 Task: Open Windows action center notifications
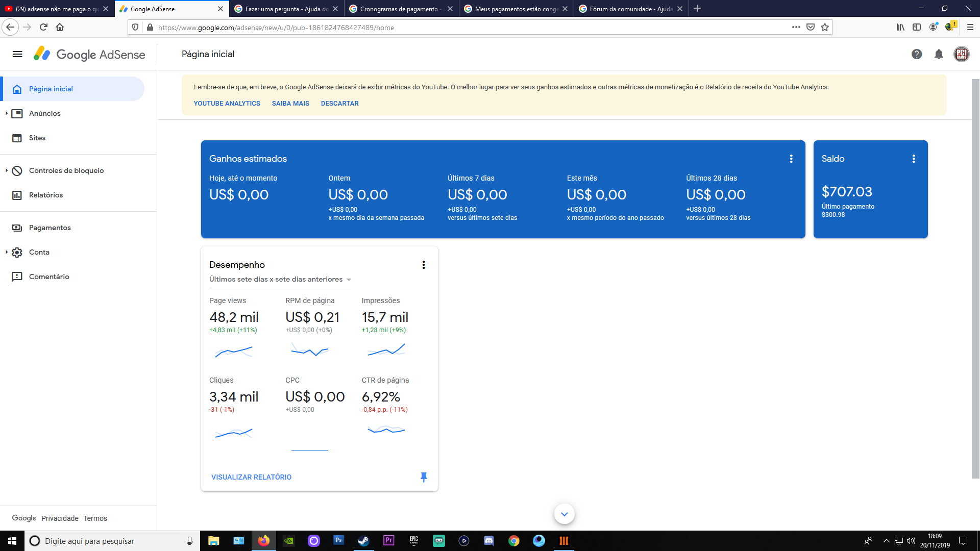point(963,541)
